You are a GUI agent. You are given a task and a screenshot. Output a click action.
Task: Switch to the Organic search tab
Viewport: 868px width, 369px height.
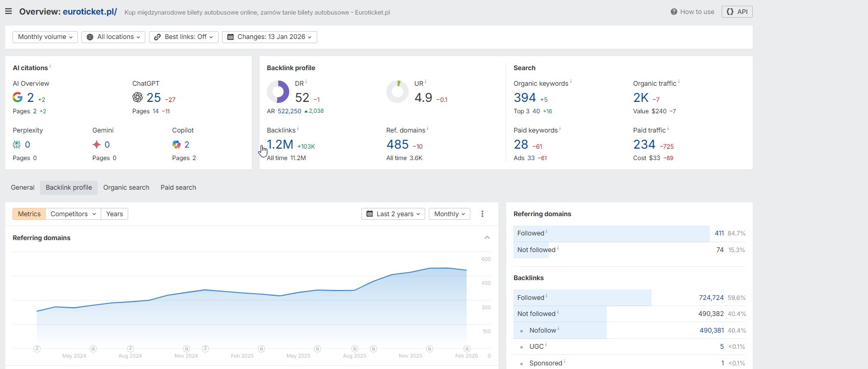(126, 188)
